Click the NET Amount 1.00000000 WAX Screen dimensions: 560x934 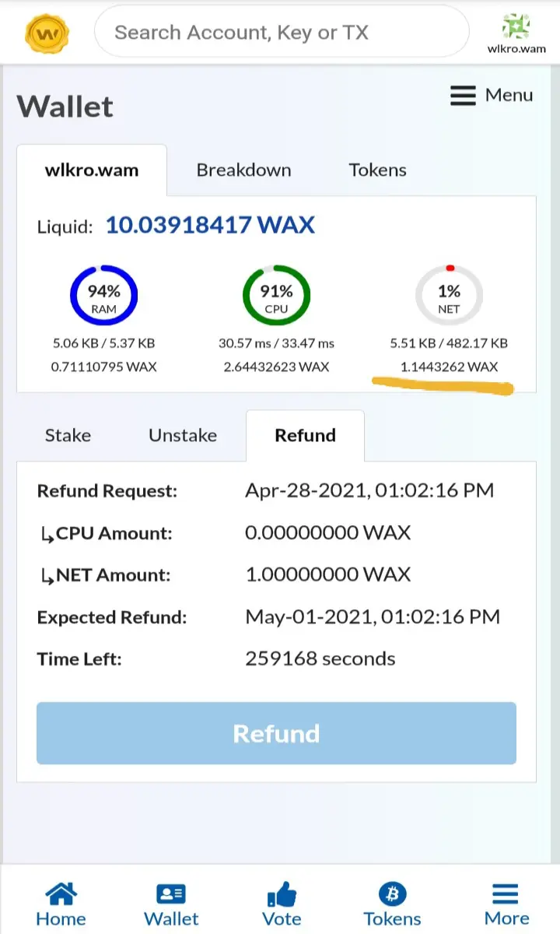click(x=327, y=574)
